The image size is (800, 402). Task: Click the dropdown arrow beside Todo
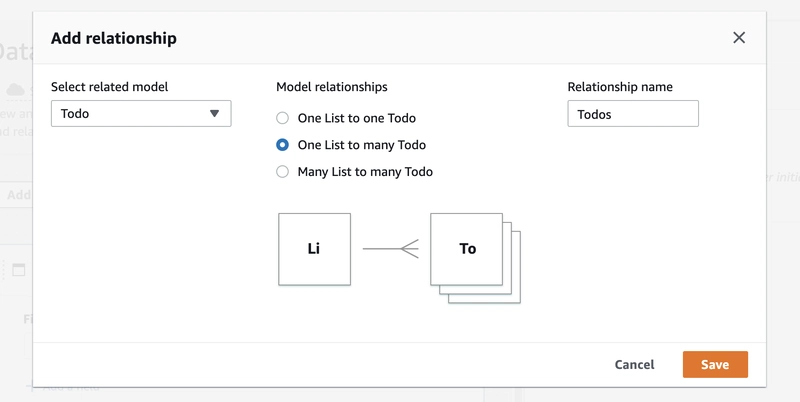214,114
